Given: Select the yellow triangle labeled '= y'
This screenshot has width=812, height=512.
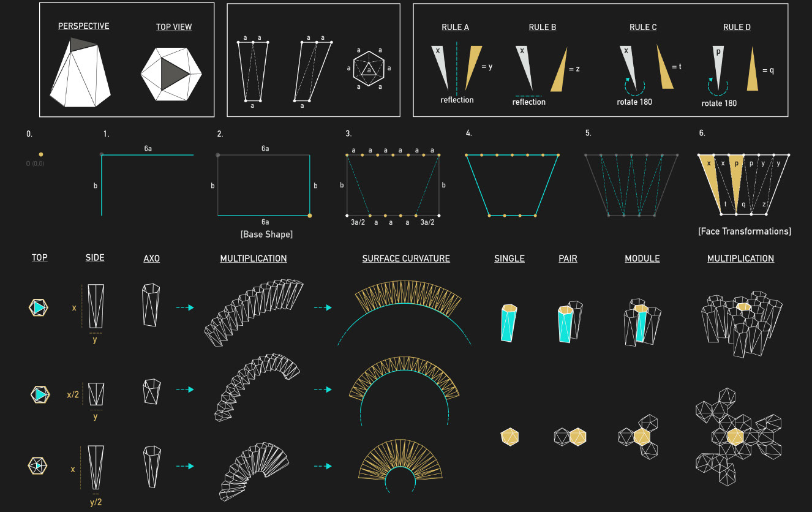Looking at the screenshot, I should pyautogui.click(x=473, y=67).
